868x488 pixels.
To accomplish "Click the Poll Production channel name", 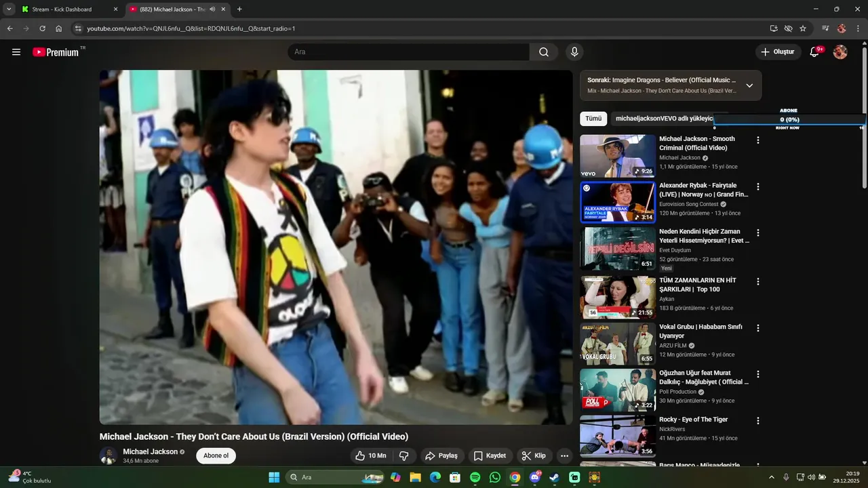I will point(678,392).
